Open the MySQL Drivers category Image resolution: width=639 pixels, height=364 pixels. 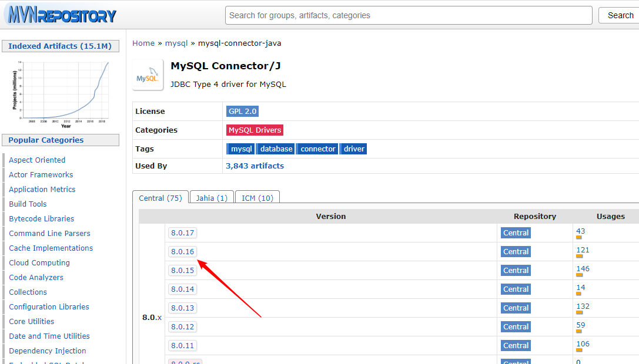[255, 130]
